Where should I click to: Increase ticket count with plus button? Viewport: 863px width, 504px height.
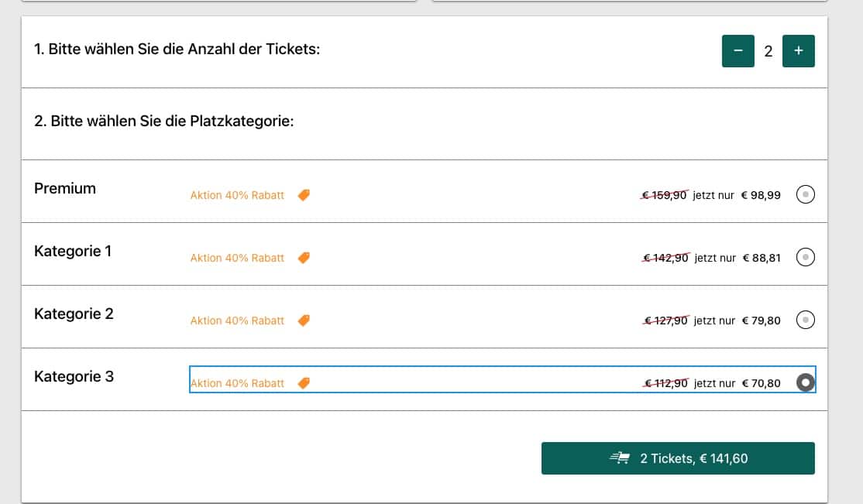[x=798, y=50]
